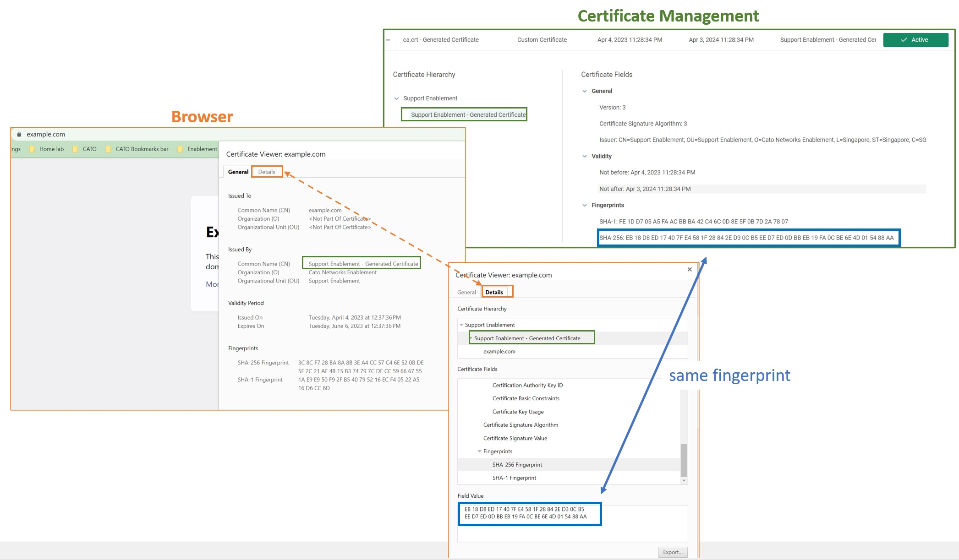The width and height of the screenshot is (959, 560).
Task: Collapse Support Enablement in Certificate Hierarchy panel
Action: [397, 98]
